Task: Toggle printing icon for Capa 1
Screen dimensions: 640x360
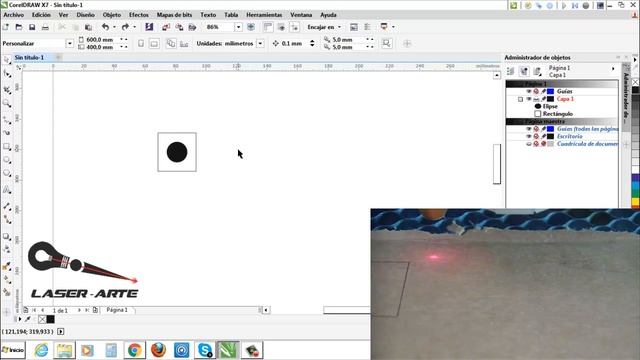Action: pos(536,99)
